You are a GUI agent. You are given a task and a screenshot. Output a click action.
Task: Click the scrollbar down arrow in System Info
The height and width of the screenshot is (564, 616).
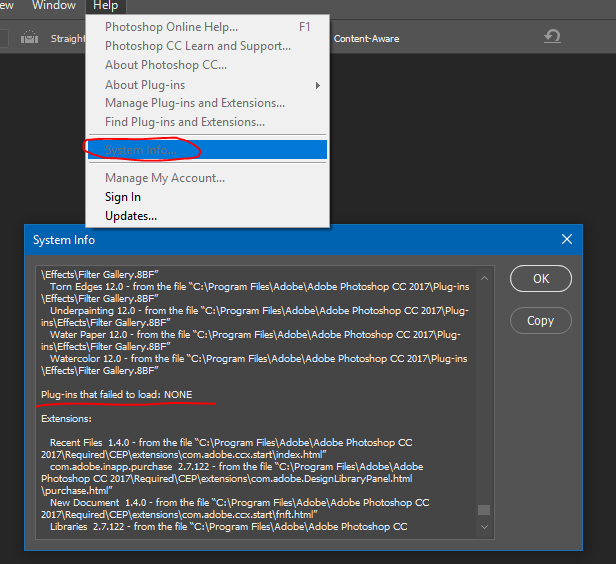point(484,527)
